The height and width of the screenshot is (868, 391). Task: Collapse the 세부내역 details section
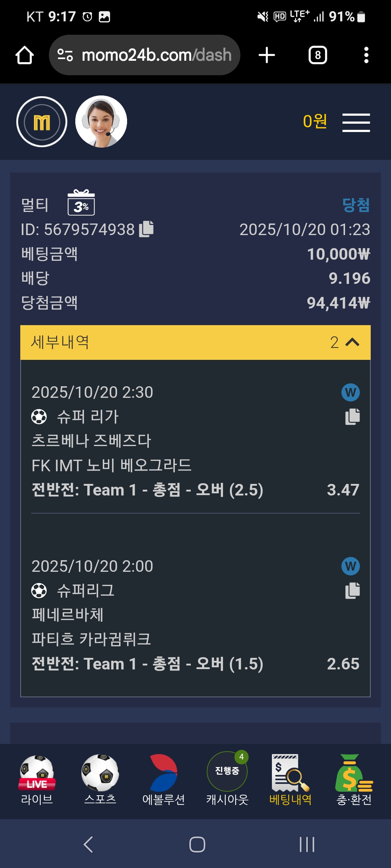click(352, 342)
